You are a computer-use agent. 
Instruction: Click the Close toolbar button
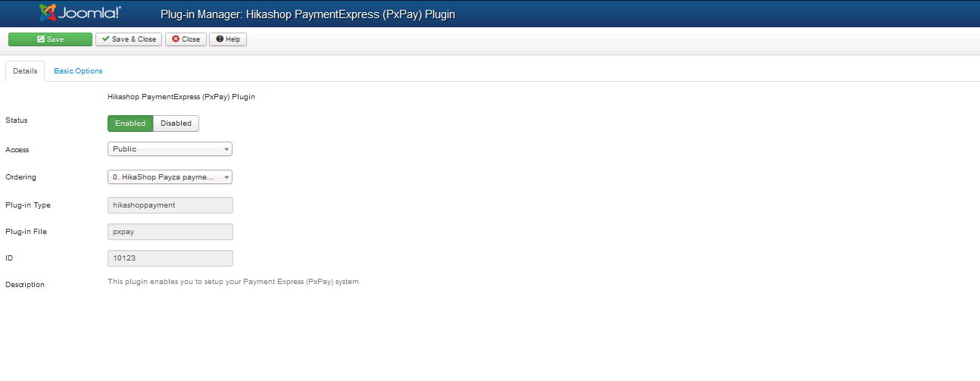pyautogui.click(x=186, y=39)
